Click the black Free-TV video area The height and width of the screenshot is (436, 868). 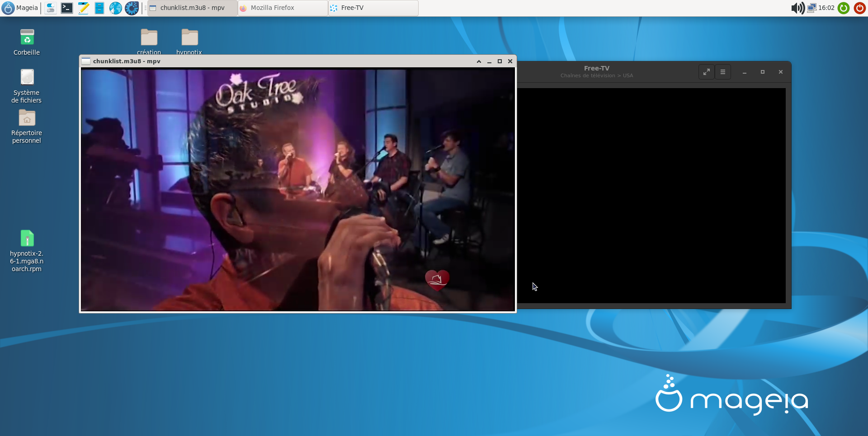click(x=651, y=196)
